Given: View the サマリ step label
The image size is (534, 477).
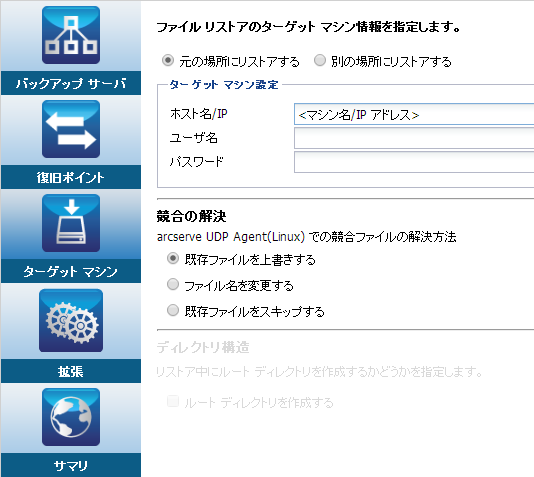Looking at the screenshot, I should pyautogui.click(x=71, y=465).
